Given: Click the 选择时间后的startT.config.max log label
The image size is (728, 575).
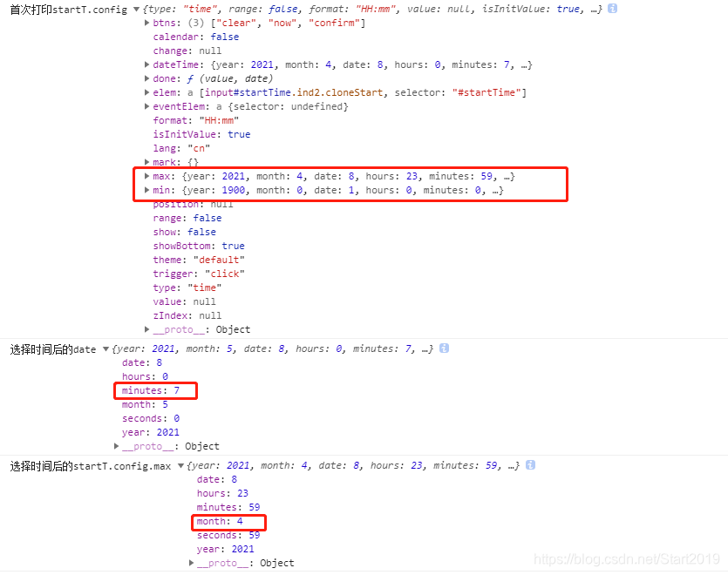Looking at the screenshot, I should pos(91,466).
